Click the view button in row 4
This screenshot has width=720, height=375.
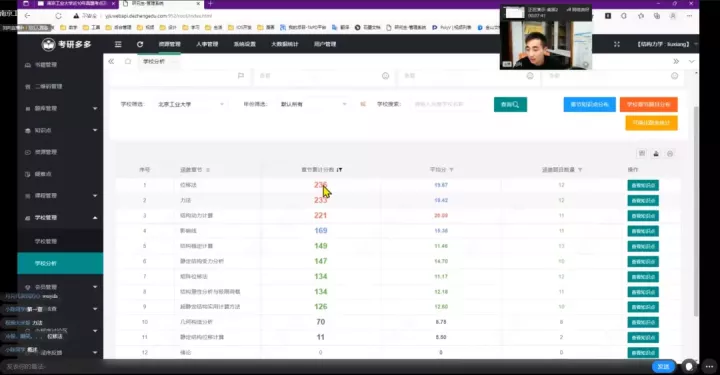[x=643, y=231]
